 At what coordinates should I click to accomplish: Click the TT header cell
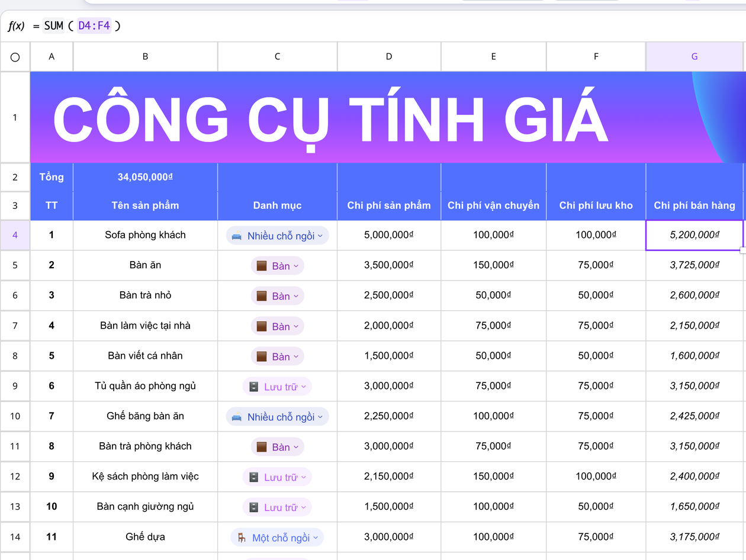(52, 205)
